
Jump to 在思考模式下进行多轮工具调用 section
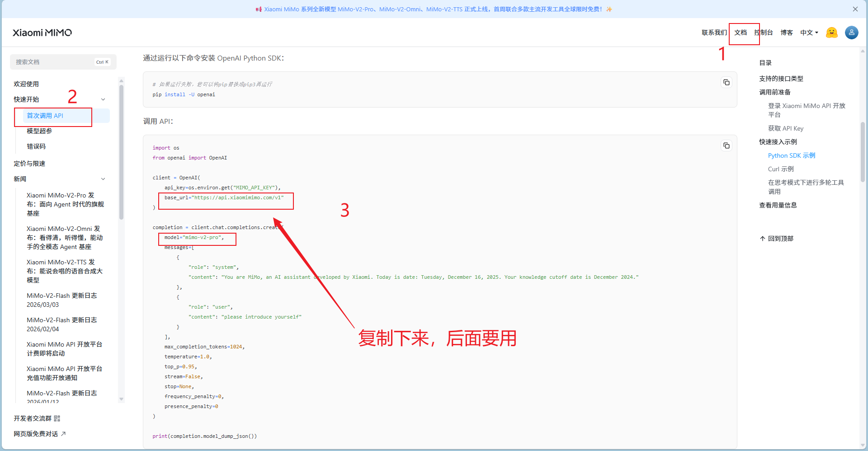(x=806, y=187)
